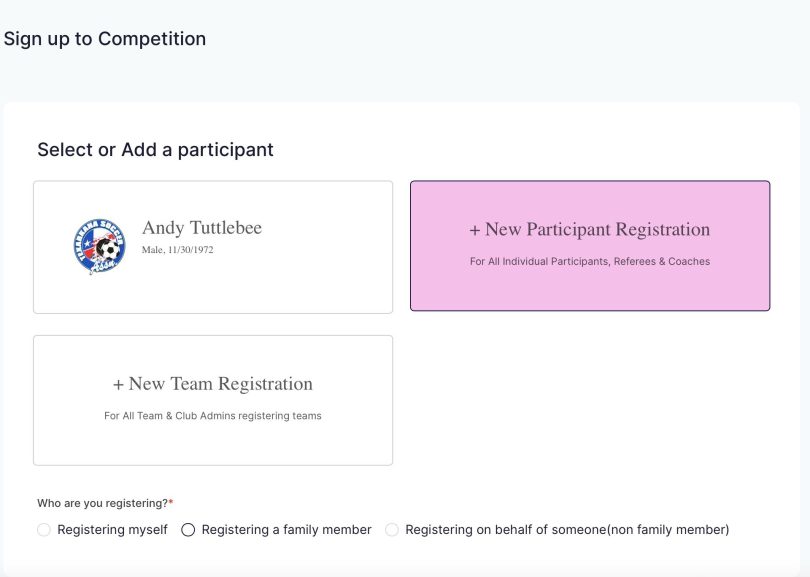
Task: Click the 'Registering a family member' label text
Action: [286, 530]
